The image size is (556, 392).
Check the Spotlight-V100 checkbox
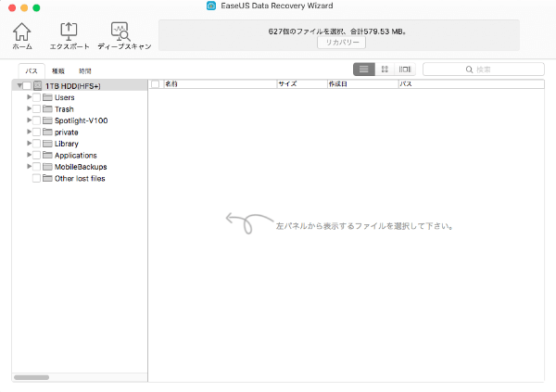pos(36,120)
